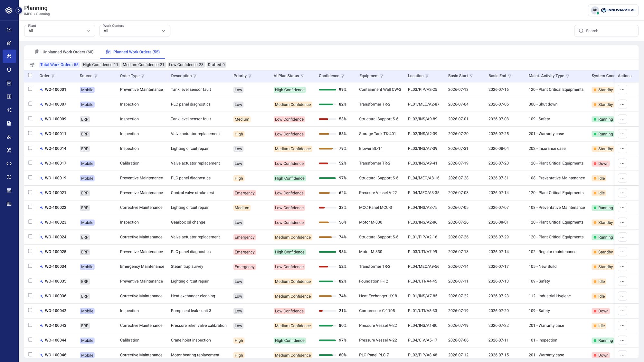Select the Drafted 0 filter chip
644x362 pixels.
coord(216,65)
